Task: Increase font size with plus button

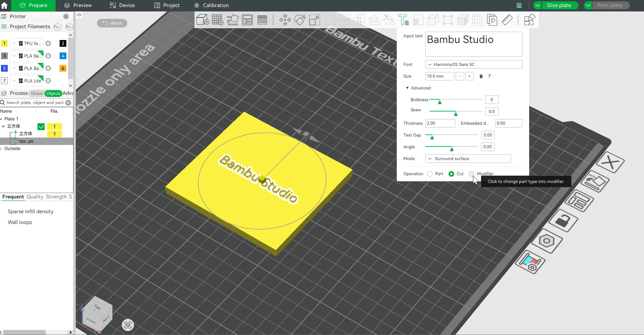Action: pos(470,76)
